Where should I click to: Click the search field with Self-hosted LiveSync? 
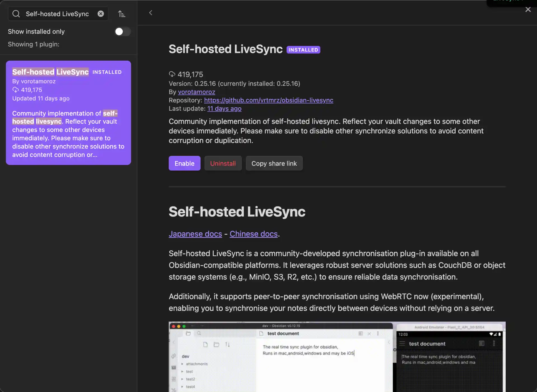click(x=57, y=14)
